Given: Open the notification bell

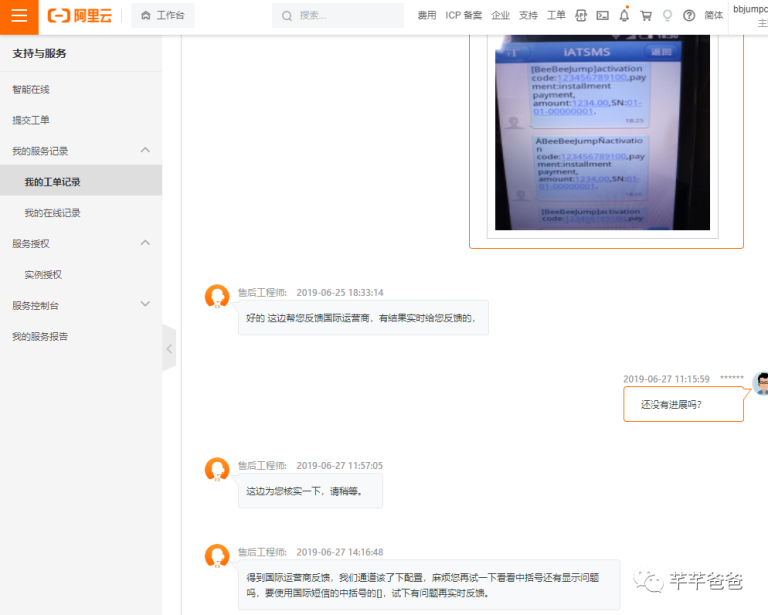Looking at the screenshot, I should tap(624, 16).
